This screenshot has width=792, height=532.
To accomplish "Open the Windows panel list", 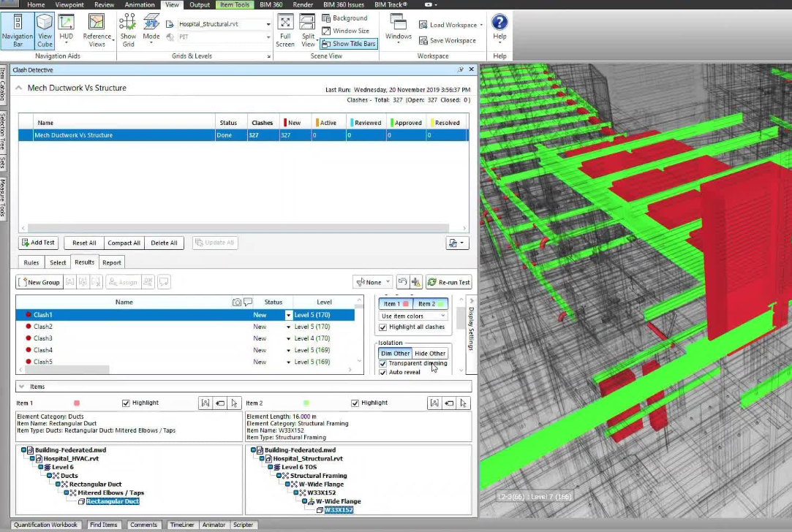I will click(399, 29).
